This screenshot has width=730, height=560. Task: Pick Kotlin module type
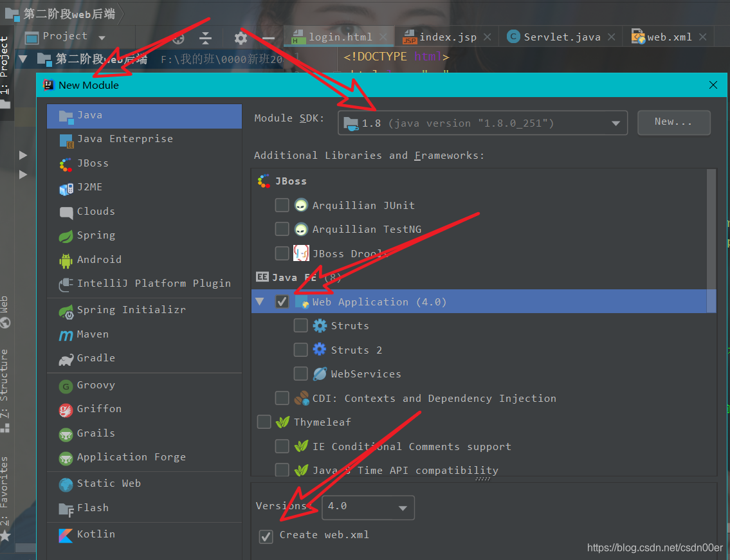point(144,534)
